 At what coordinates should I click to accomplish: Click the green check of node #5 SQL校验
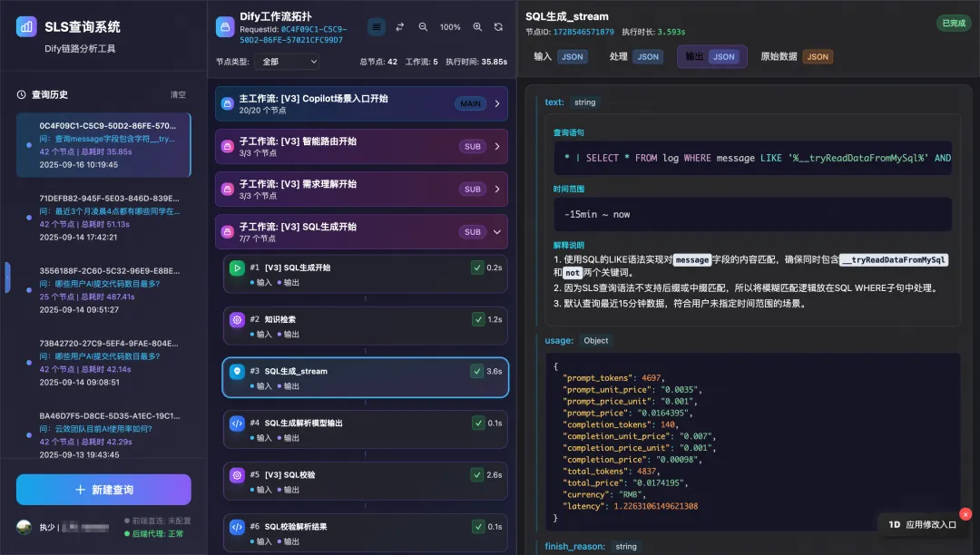(477, 474)
